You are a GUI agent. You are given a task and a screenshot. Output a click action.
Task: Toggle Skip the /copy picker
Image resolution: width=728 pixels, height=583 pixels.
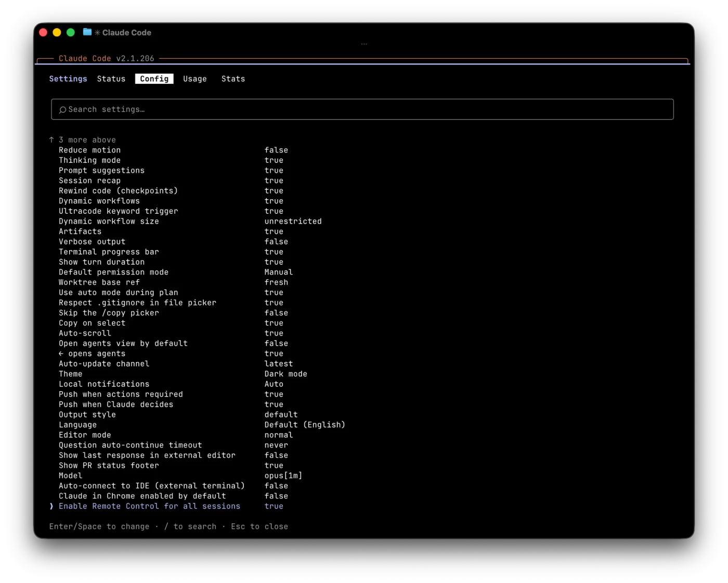(x=173, y=313)
